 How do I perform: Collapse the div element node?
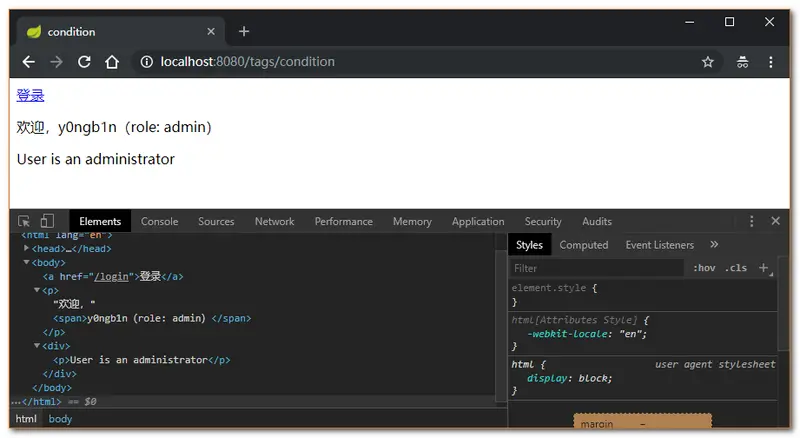37,346
